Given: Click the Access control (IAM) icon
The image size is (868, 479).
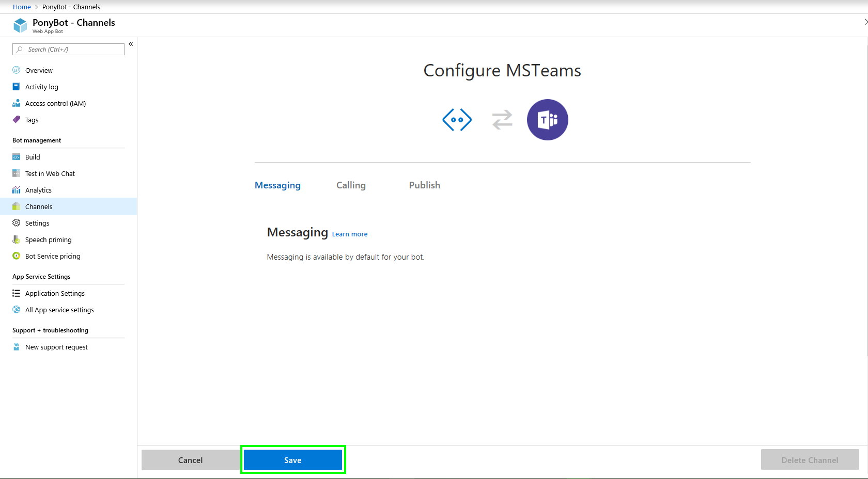Looking at the screenshot, I should tap(17, 103).
